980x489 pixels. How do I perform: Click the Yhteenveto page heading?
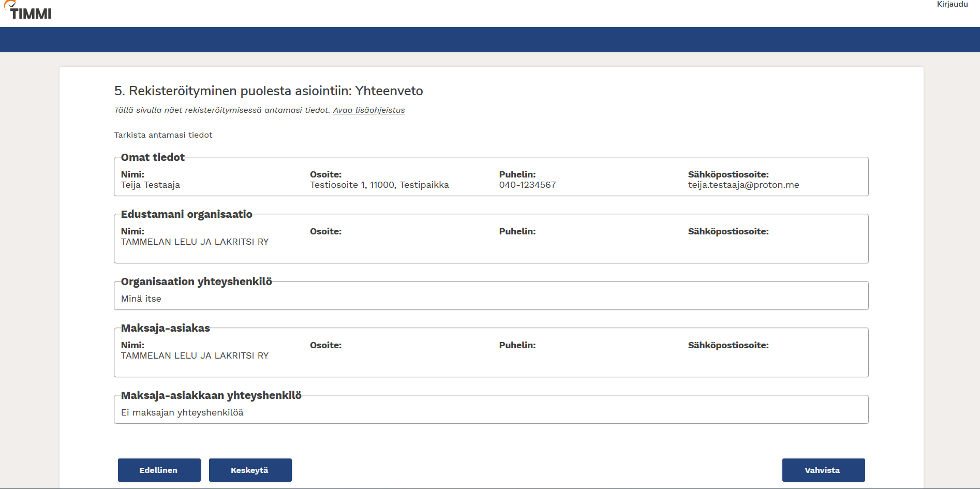(x=268, y=91)
